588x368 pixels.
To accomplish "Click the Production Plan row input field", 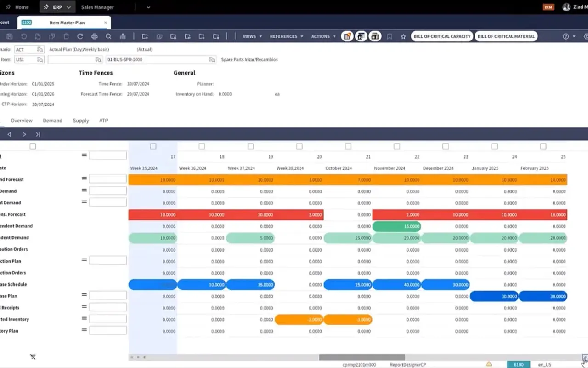I will tap(107, 260).
